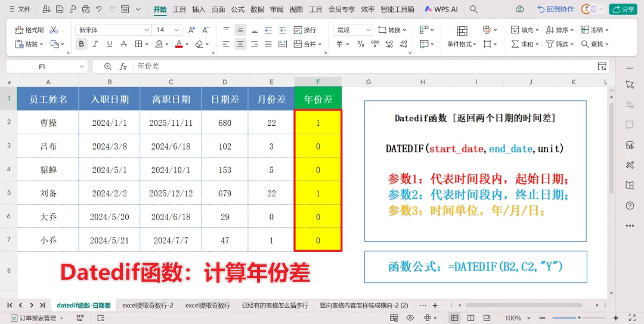Image resolution: width=644 pixels, height=324 pixels.
Task: Click the Name Box showing F1
Action: click(x=47, y=66)
